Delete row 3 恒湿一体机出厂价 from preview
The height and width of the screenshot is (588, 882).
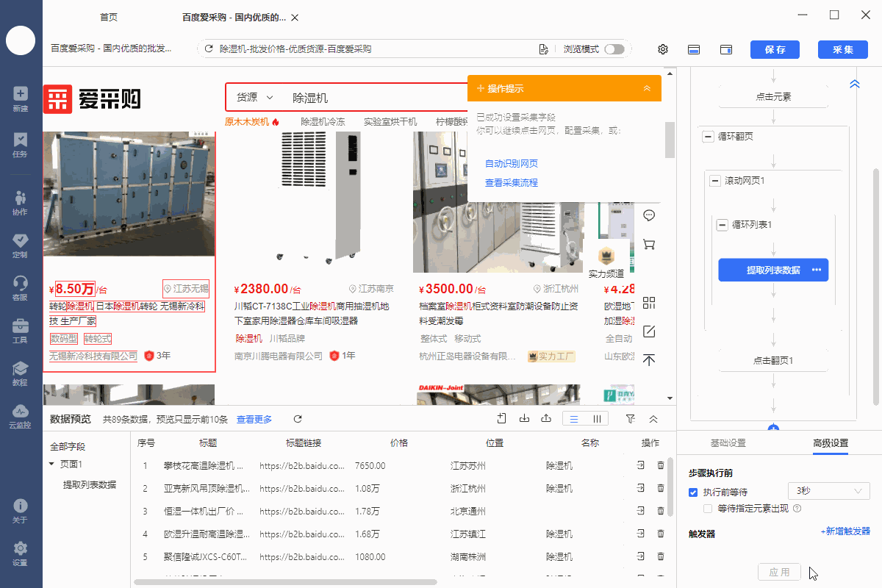(x=661, y=511)
